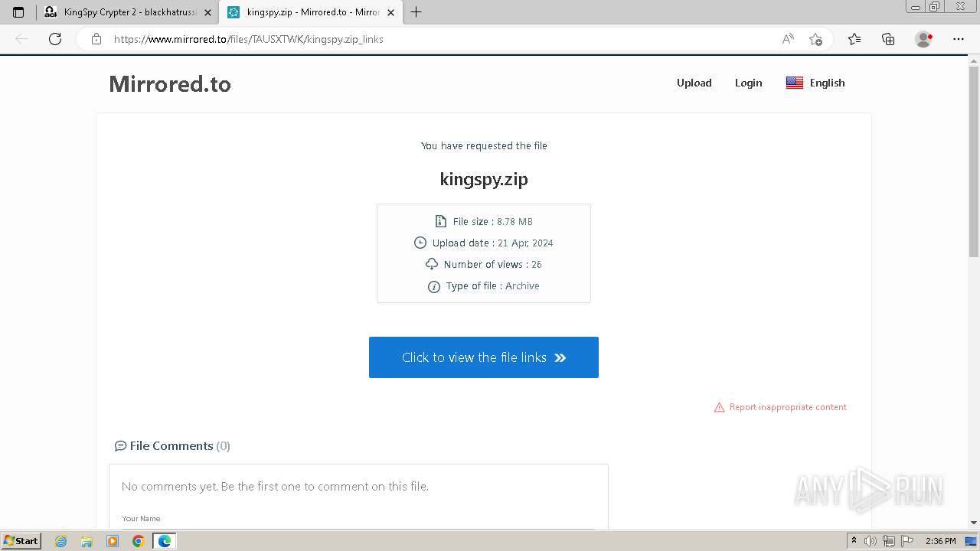Viewport: 980px width, 551px height.
Task: Click the US flag language icon
Action: [x=795, y=83]
